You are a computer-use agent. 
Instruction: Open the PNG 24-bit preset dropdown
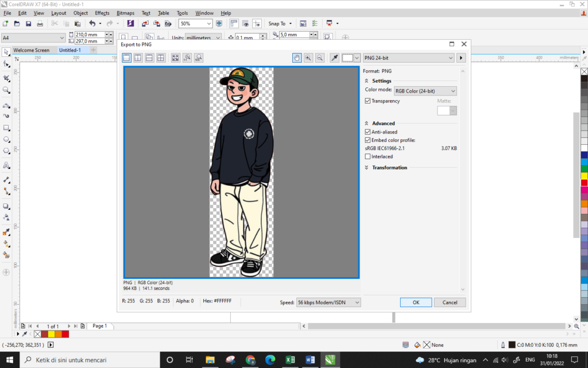tap(408, 57)
